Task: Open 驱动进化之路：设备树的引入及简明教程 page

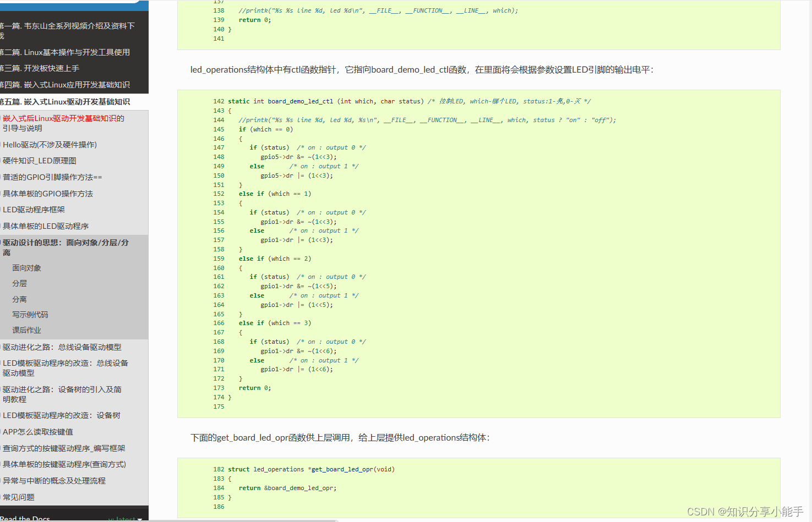Action: click(x=62, y=394)
